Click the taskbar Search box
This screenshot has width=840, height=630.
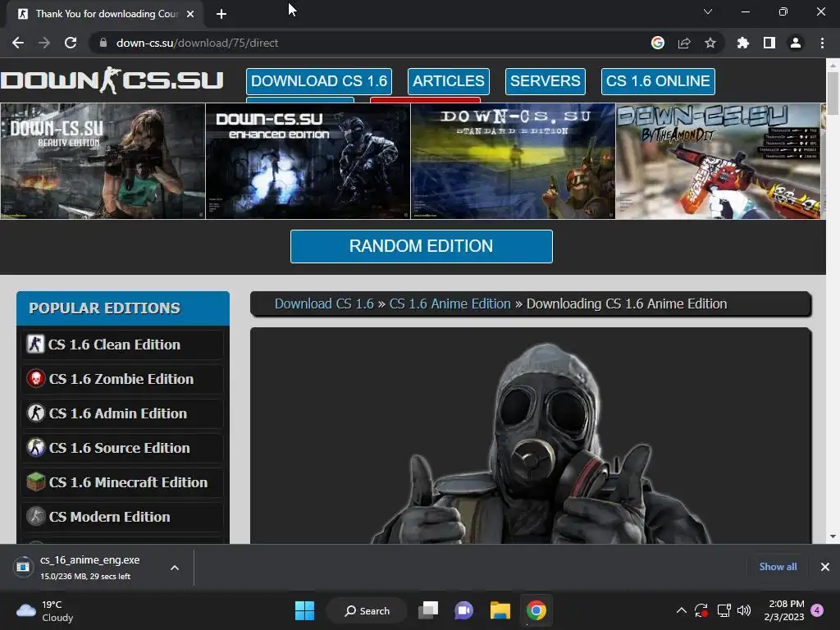367,610
